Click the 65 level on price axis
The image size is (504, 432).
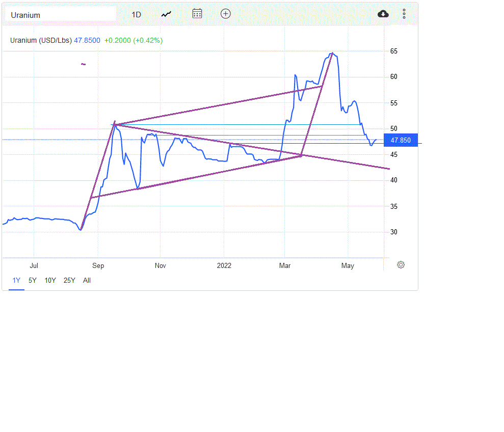pos(394,51)
